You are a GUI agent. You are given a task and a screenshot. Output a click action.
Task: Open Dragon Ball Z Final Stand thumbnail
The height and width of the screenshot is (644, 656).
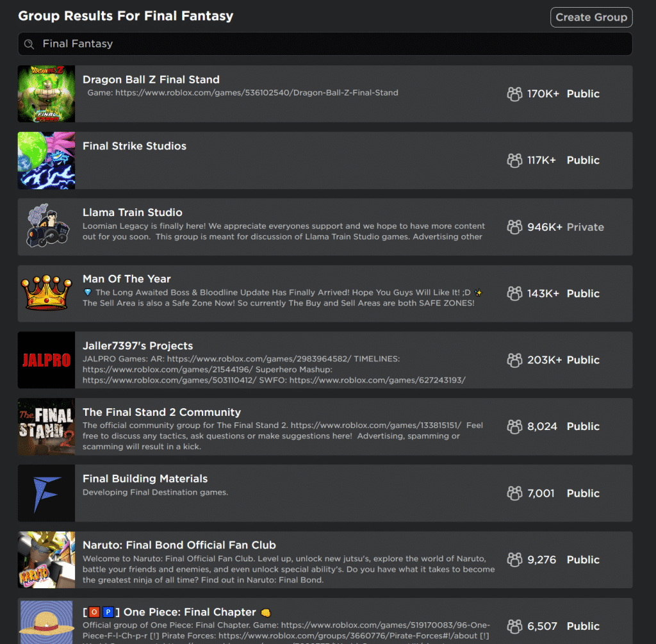(46, 94)
